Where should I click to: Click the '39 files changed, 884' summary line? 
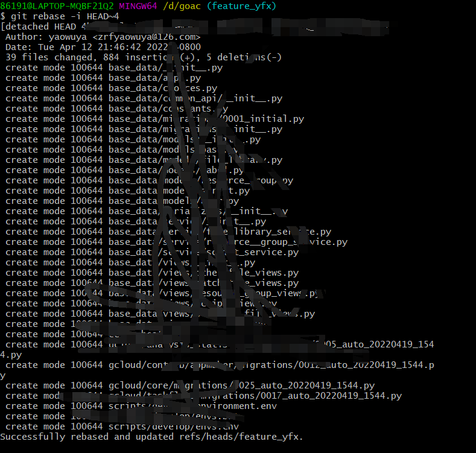click(x=144, y=57)
